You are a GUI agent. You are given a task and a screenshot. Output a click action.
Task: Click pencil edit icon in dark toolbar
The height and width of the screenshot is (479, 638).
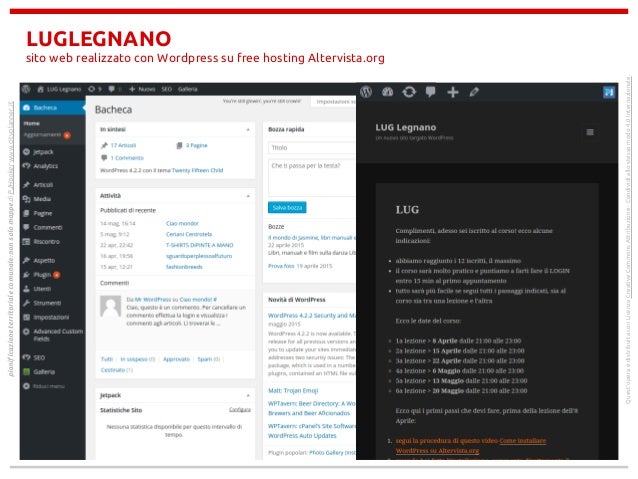pyautogui.click(x=474, y=92)
